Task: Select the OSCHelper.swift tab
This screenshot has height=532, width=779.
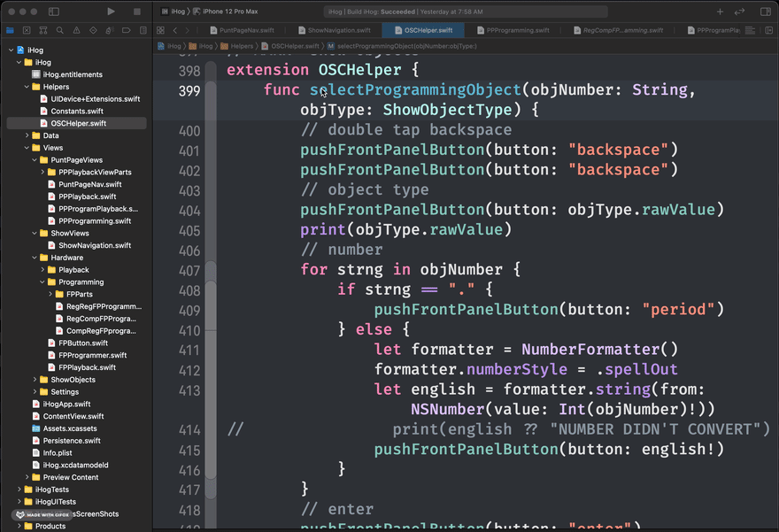Action: point(423,30)
